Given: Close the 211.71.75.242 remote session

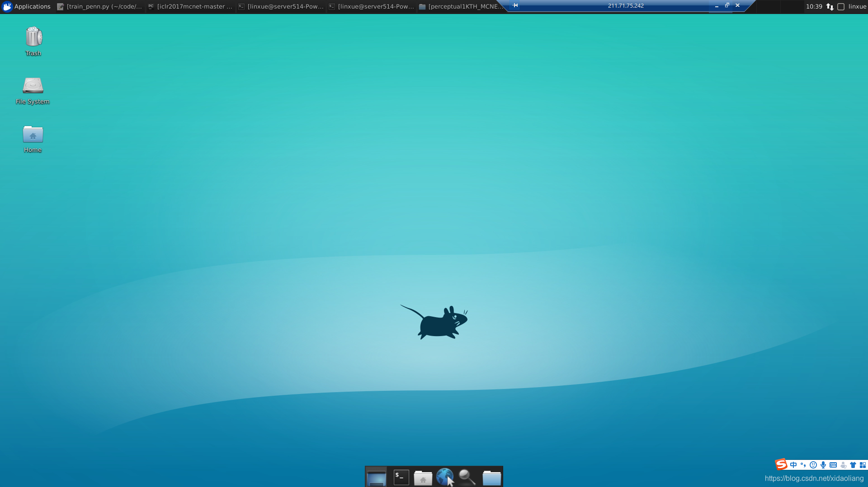Looking at the screenshot, I should click(737, 5).
